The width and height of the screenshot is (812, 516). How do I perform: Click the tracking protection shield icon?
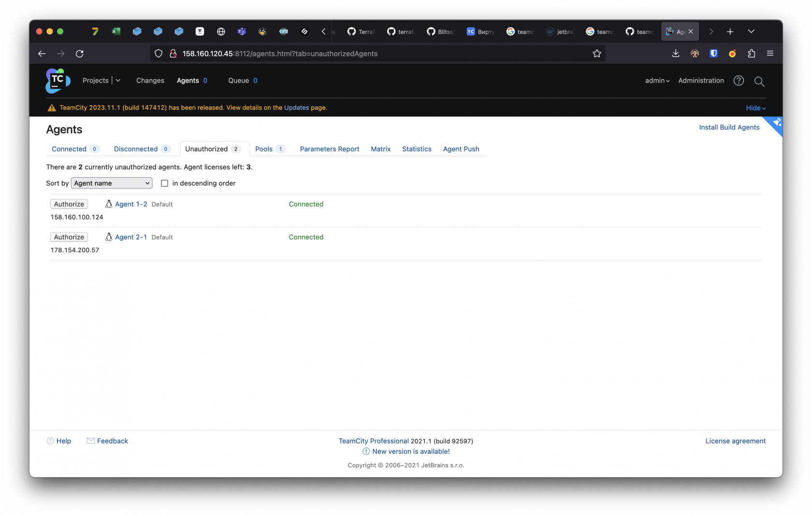click(159, 54)
